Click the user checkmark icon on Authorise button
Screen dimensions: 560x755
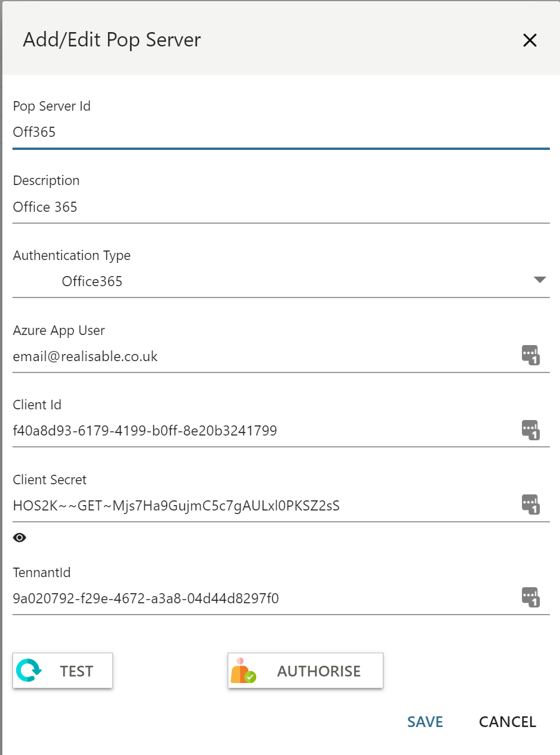tap(243, 671)
